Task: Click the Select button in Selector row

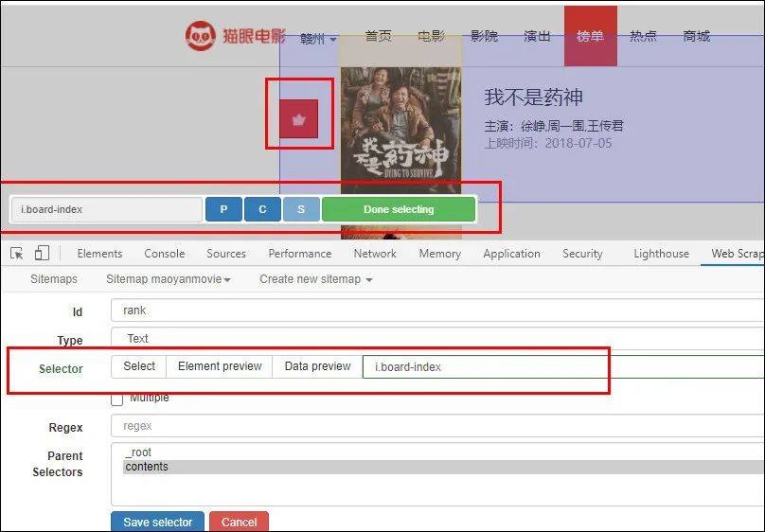Action: (x=139, y=366)
